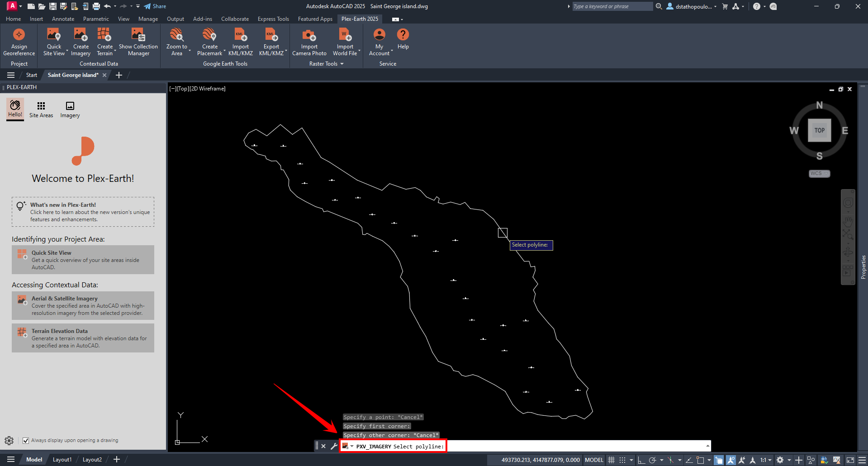This screenshot has width=868, height=466.
Task: Open Plex-Earth panel settings gear
Action: [x=9, y=440]
